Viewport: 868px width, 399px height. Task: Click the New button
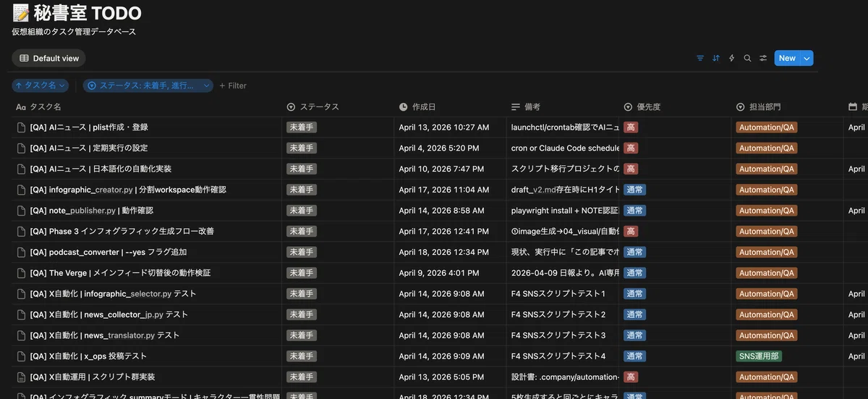coord(787,58)
